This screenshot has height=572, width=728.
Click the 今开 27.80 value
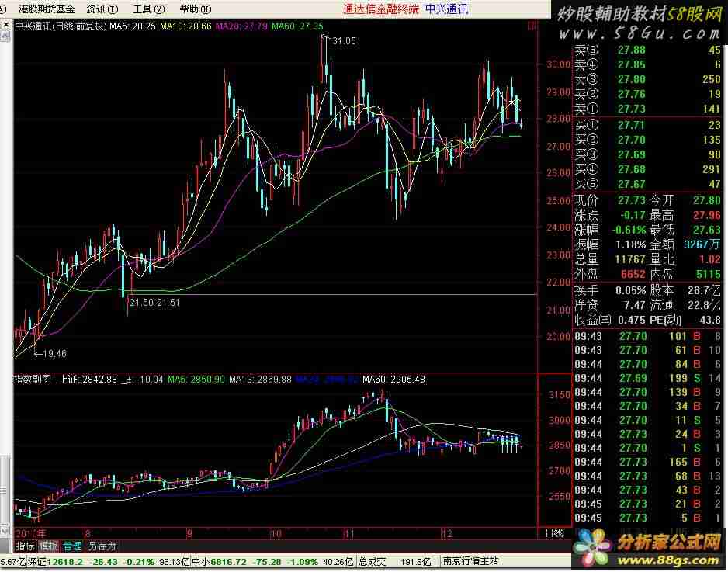707,200
